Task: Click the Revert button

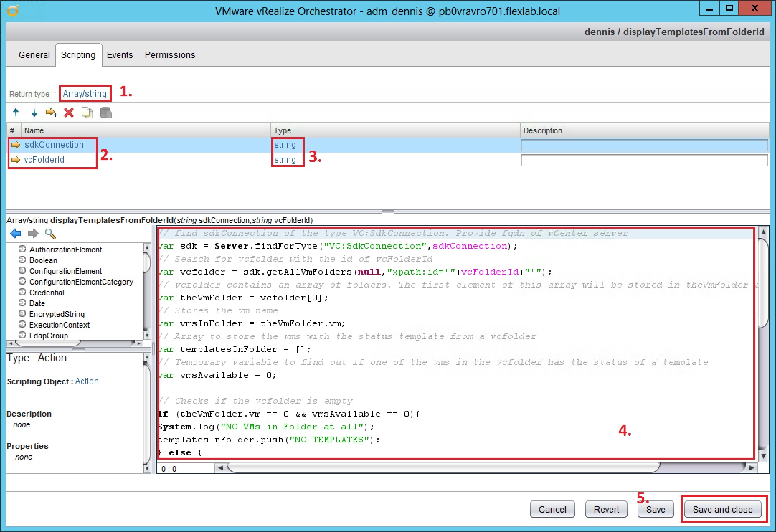Action: pos(606,509)
